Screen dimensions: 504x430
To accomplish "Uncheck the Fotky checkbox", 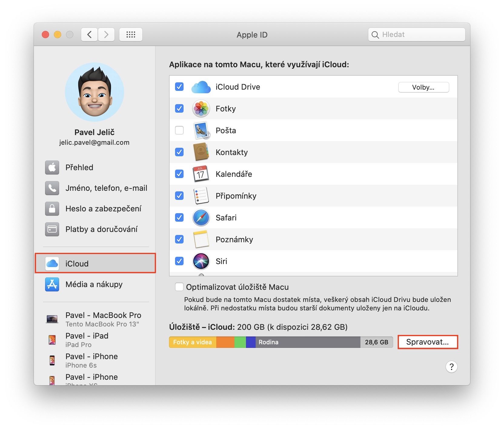I will 179,108.
